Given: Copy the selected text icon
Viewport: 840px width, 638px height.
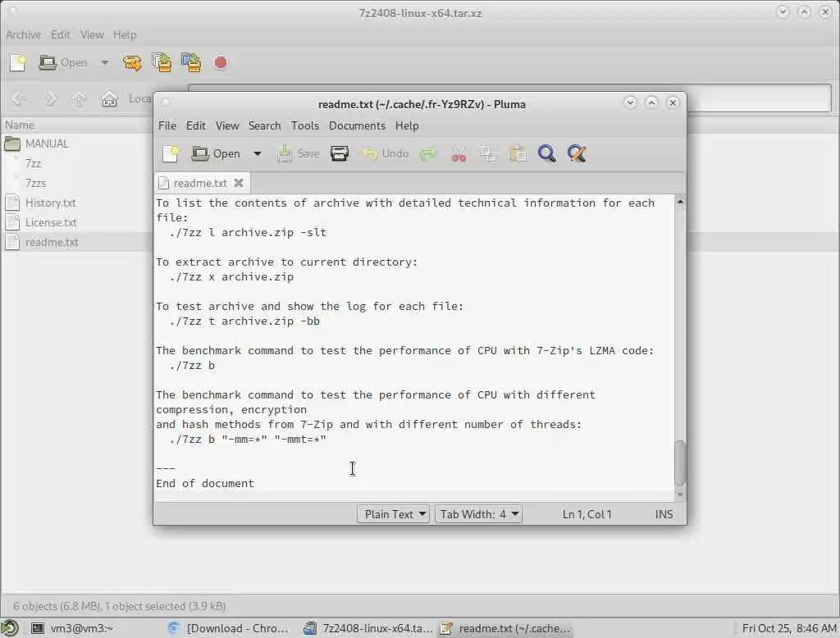Looking at the screenshot, I should coord(488,153).
